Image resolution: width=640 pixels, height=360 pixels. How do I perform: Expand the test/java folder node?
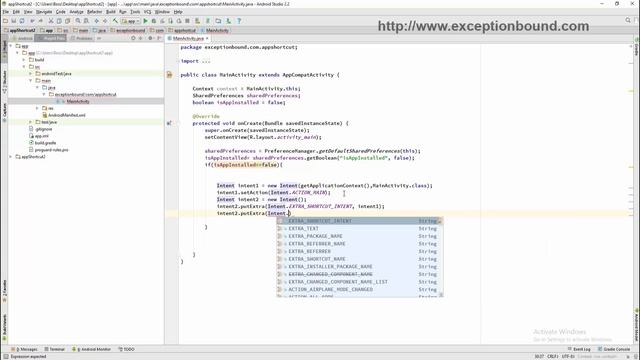(31, 122)
